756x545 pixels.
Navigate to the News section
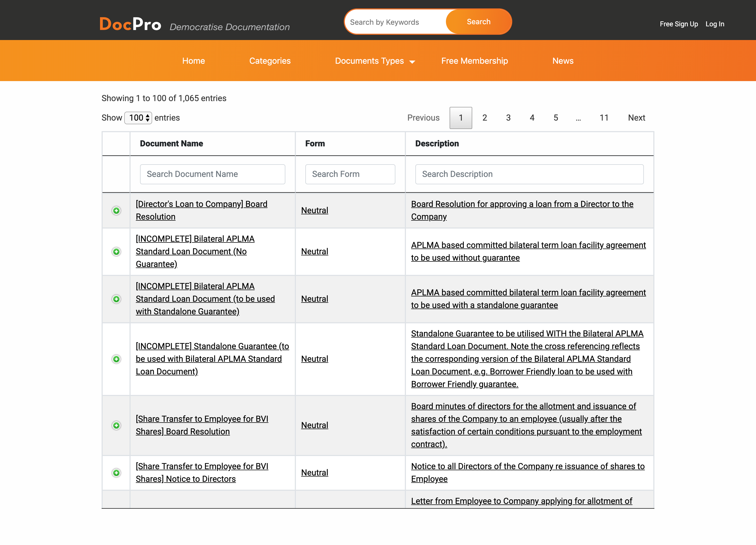click(563, 61)
